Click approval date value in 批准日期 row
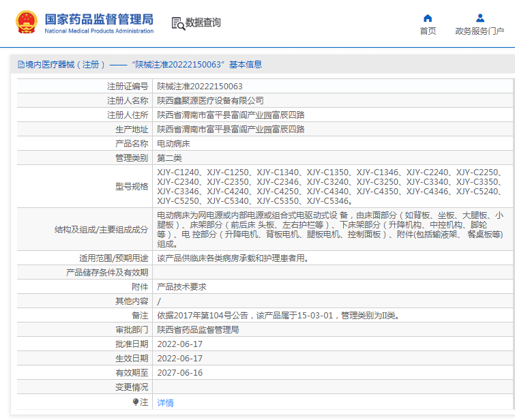The height and width of the screenshot is (420, 515). pyautogui.click(x=180, y=344)
